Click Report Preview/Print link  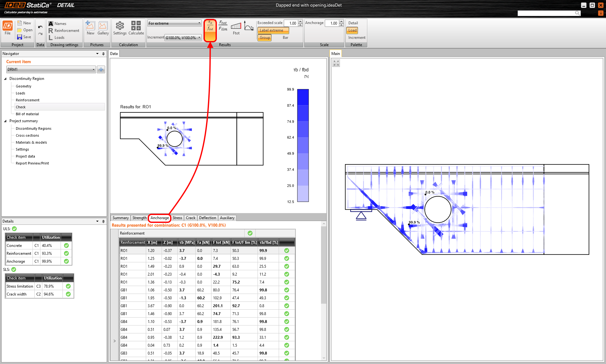32,163
